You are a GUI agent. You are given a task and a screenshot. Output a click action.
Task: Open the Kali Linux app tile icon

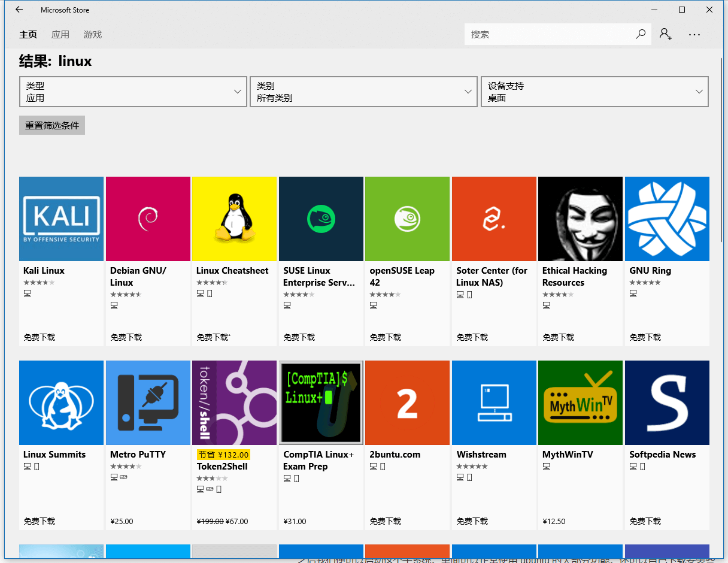61,219
